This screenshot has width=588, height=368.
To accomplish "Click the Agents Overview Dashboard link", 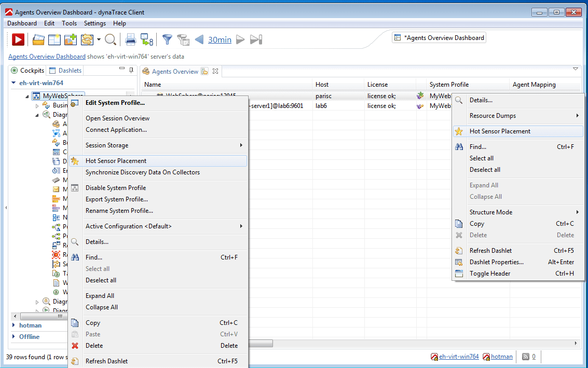I will click(47, 57).
